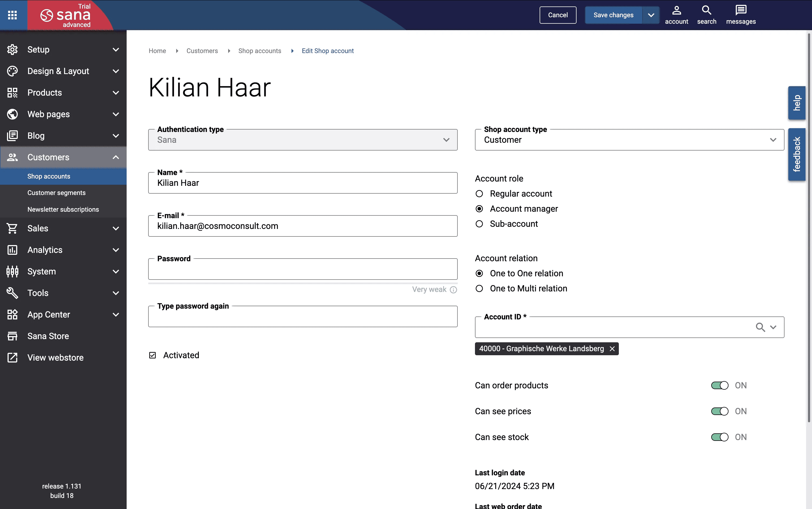The image size is (812, 509).
Task: Click the password strength info icon
Action: tap(453, 290)
